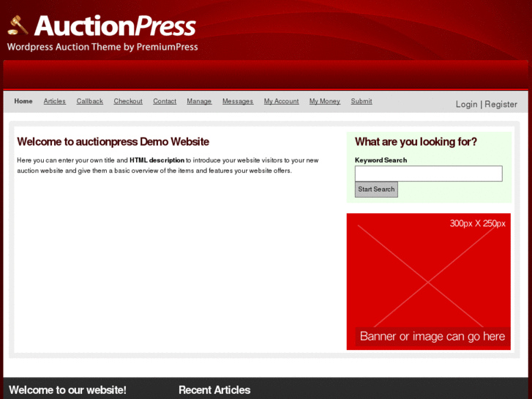
Task: Click the Login link
Action: click(467, 104)
